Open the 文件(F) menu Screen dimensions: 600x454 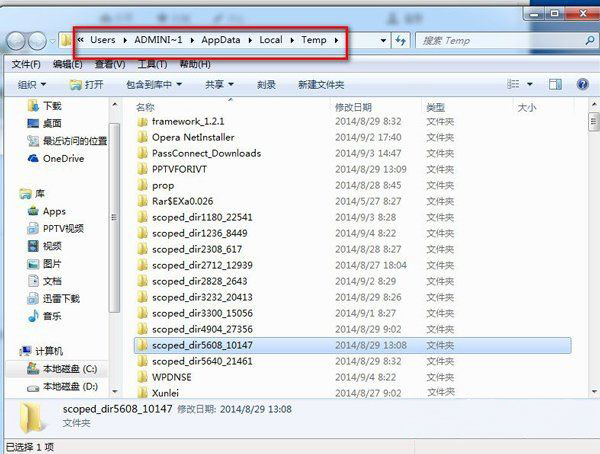coord(26,64)
